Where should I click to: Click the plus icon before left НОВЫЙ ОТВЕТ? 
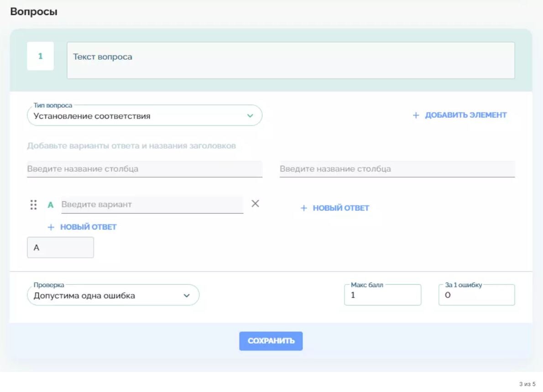[x=50, y=226]
